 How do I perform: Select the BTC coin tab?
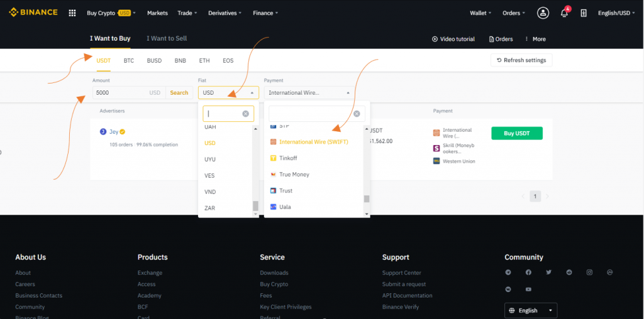(129, 61)
